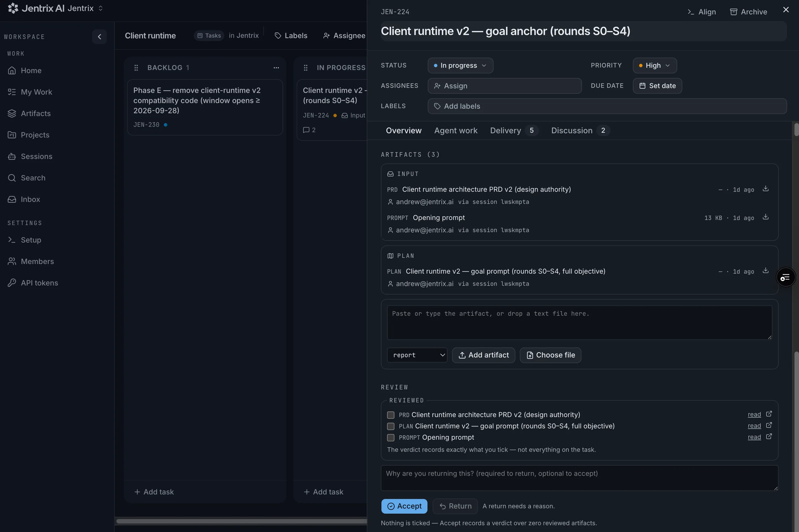Download the Opening prompt artifact
This screenshot has width=799, height=532.
tap(765, 217)
